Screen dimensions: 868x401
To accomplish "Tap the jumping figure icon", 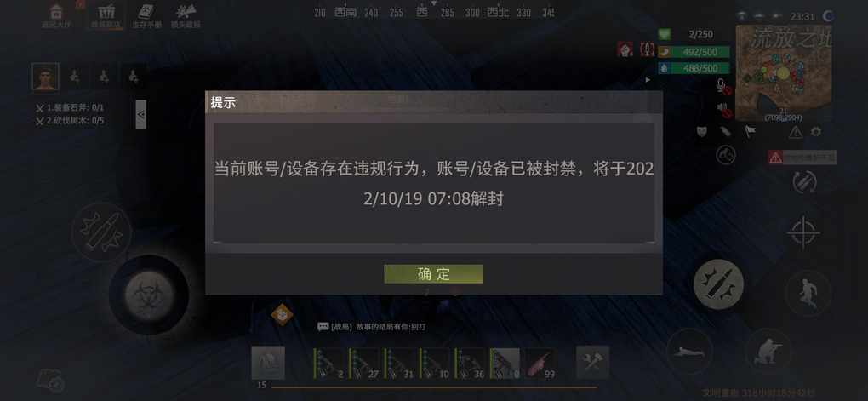I will (808, 293).
